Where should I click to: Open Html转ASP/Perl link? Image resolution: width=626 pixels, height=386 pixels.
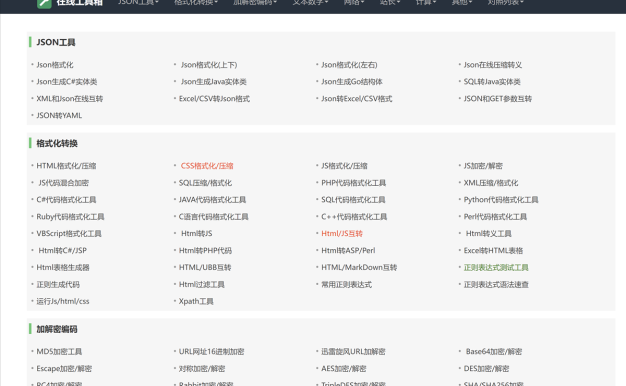click(x=348, y=251)
